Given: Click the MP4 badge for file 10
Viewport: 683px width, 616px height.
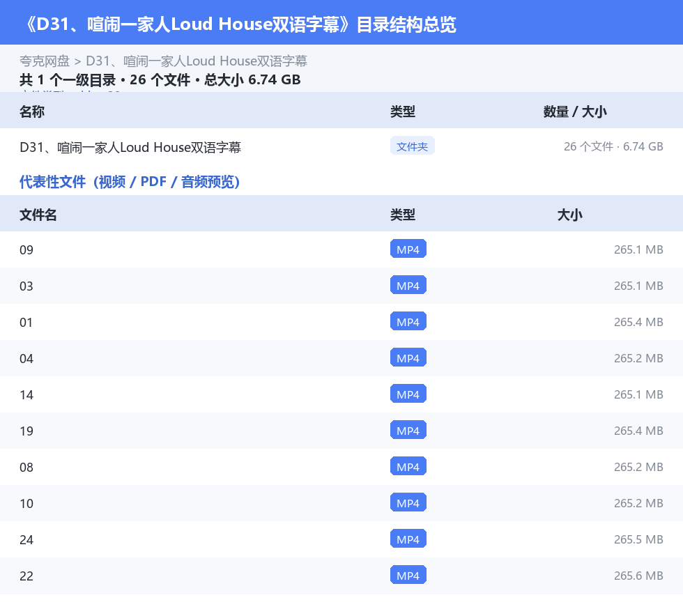Looking at the screenshot, I should click(x=408, y=502).
